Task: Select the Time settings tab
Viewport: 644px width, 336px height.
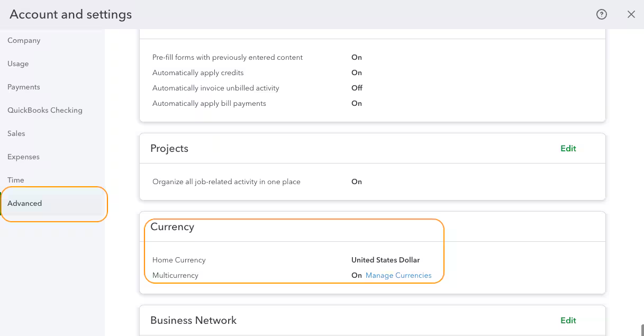Action: tap(16, 180)
